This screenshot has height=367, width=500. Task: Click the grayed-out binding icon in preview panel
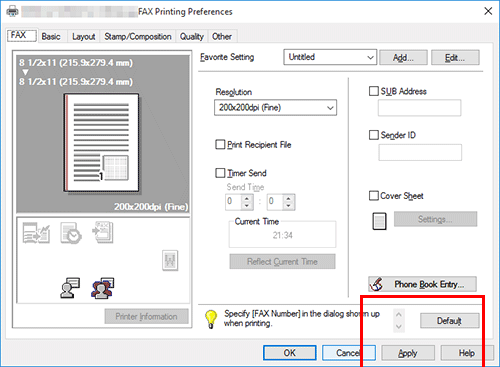coord(170,260)
